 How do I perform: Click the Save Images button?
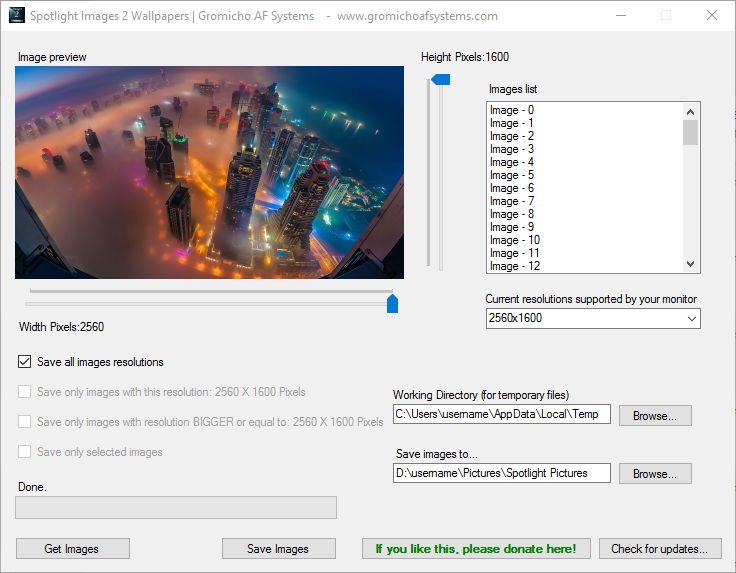(279, 549)
